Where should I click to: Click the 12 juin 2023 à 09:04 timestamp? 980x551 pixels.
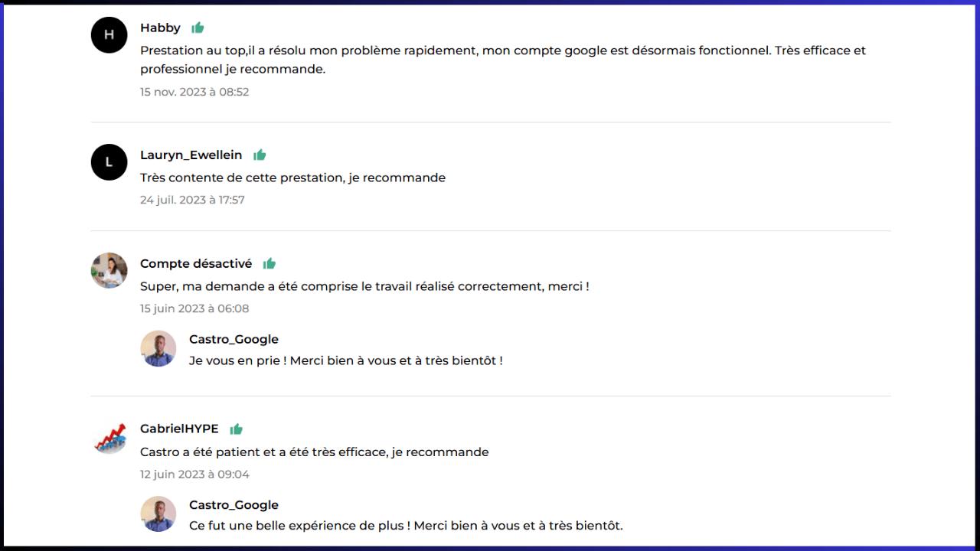194,474
